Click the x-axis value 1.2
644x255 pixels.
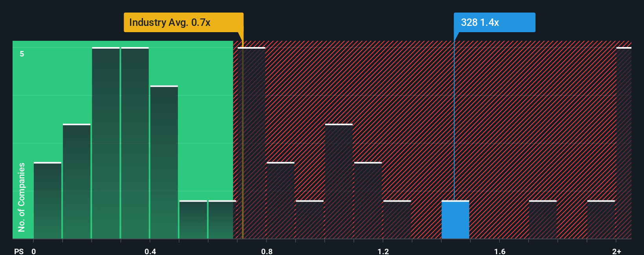[383, 251]
